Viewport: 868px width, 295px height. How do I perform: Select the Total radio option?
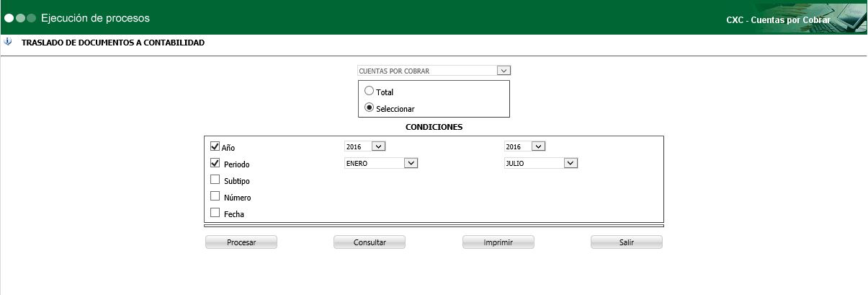pyautogui.click(x=369, y=91)
